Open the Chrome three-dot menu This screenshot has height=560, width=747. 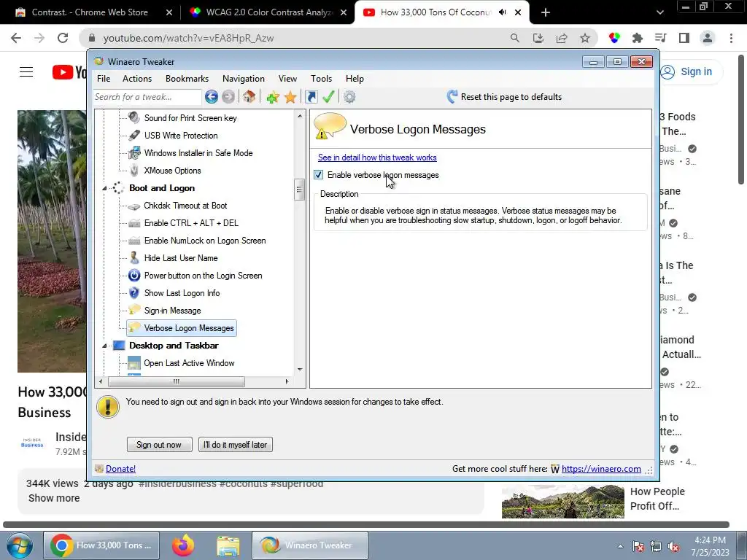coord(731,38)
